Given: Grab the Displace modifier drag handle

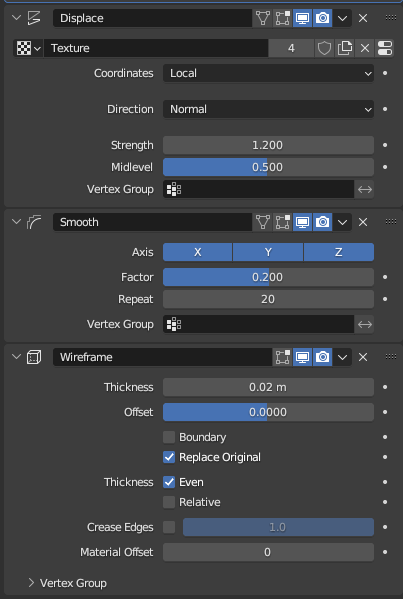Looking at the screenshot, I should point(390,18).
